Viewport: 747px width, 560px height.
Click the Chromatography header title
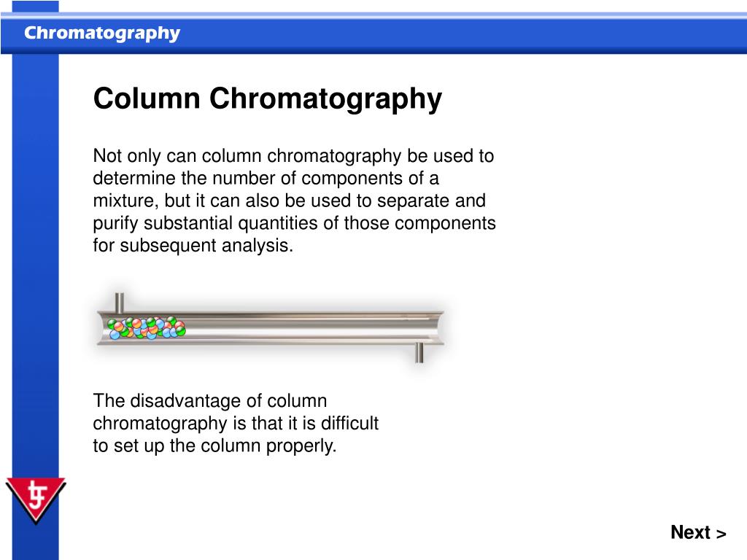[x=102, y=34]
